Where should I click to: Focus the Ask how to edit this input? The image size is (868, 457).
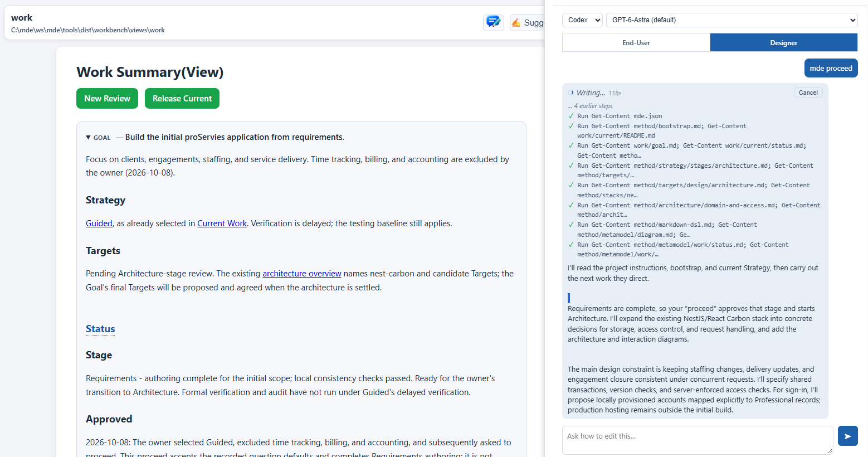point(698,440)
